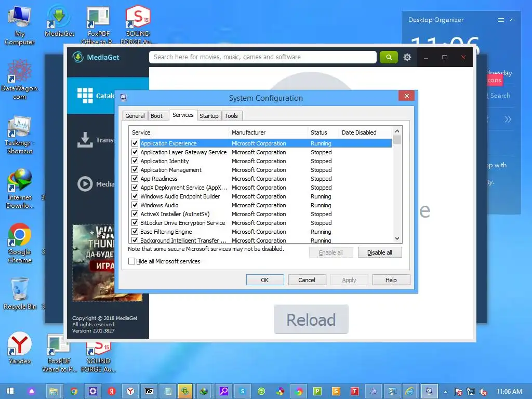Screen dimensions: 532x399
Task: Select the ActiveX Installer (AxInstSV) row
Action: [260, 214]
